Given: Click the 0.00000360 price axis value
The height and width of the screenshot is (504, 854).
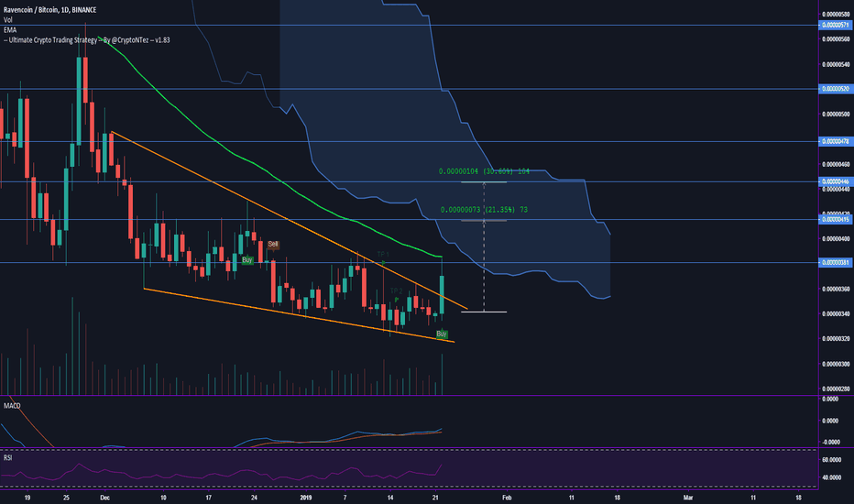Looking at the screenshot, I should click(836, 289).
